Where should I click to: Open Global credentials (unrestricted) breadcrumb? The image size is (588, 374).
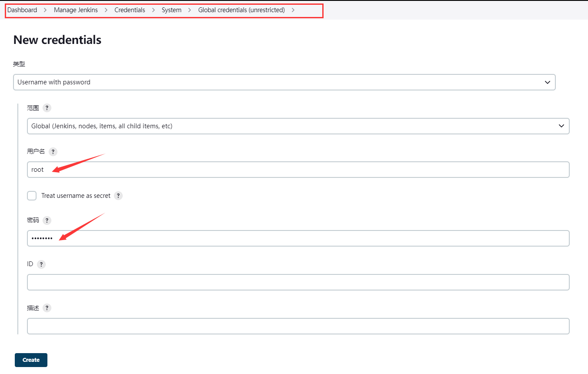coord(241,10)
